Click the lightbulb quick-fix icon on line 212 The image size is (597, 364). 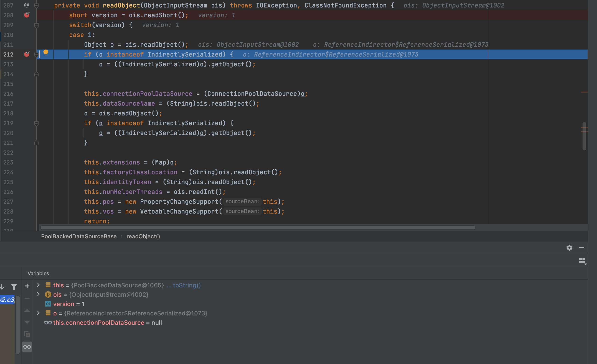tap(46, 53)
